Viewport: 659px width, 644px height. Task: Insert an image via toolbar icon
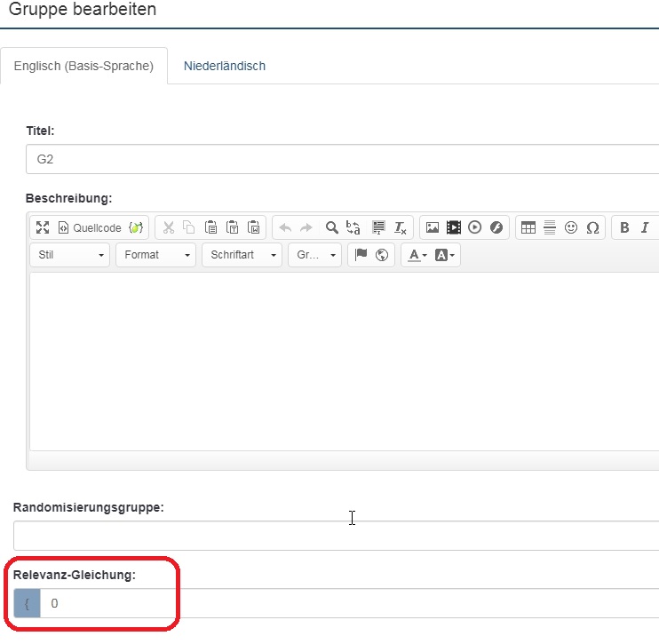pos(433,227)
